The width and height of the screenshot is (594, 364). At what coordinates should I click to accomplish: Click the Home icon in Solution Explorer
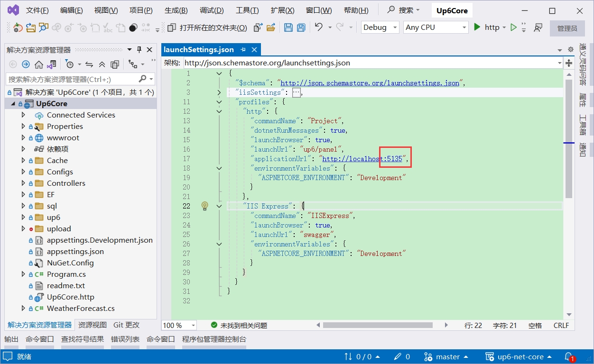pos(39,64)
